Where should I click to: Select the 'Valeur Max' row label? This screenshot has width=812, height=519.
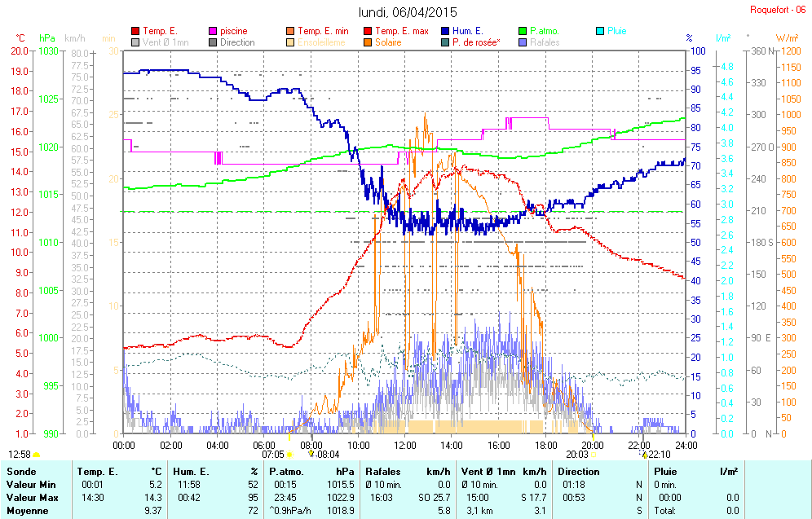pos(32,498)
